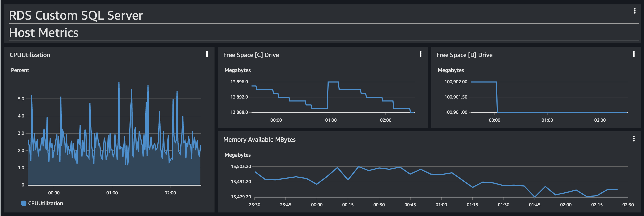Viewport: 644px width, 216px height.
Task: Select the Free Space [D] Drive title
Action: point(464,55)
